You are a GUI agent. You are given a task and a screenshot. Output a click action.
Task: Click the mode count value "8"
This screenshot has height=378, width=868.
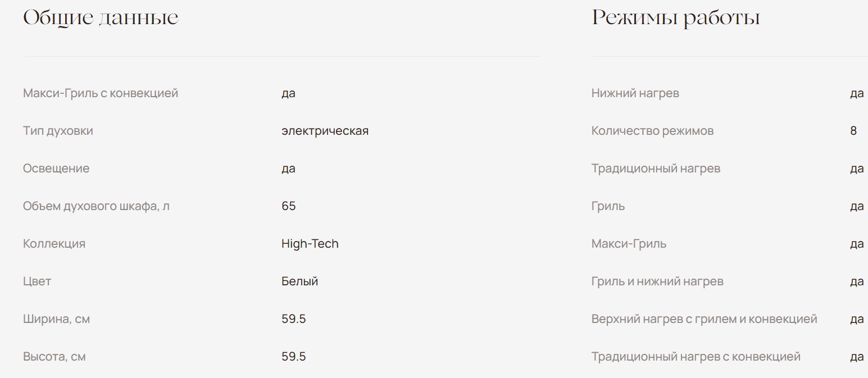click(853, 131)
